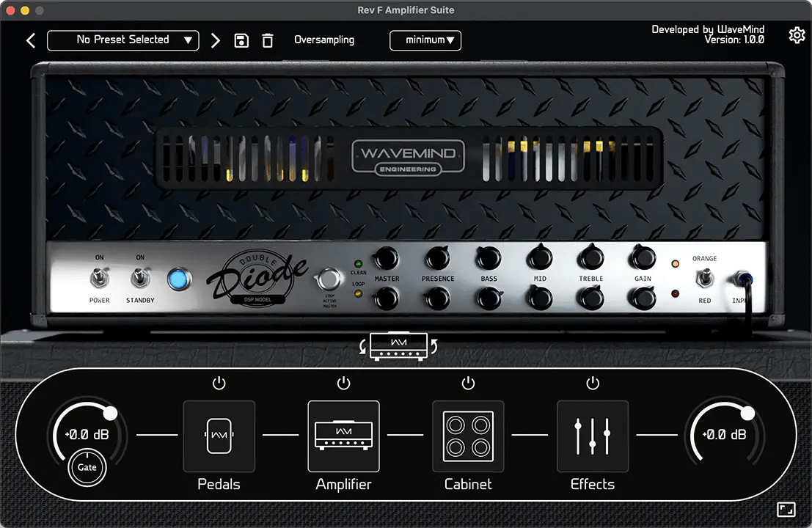Save the current preset with the floppy icon
Viewport: 812px width, 528px height.
[x=241, y=40]
